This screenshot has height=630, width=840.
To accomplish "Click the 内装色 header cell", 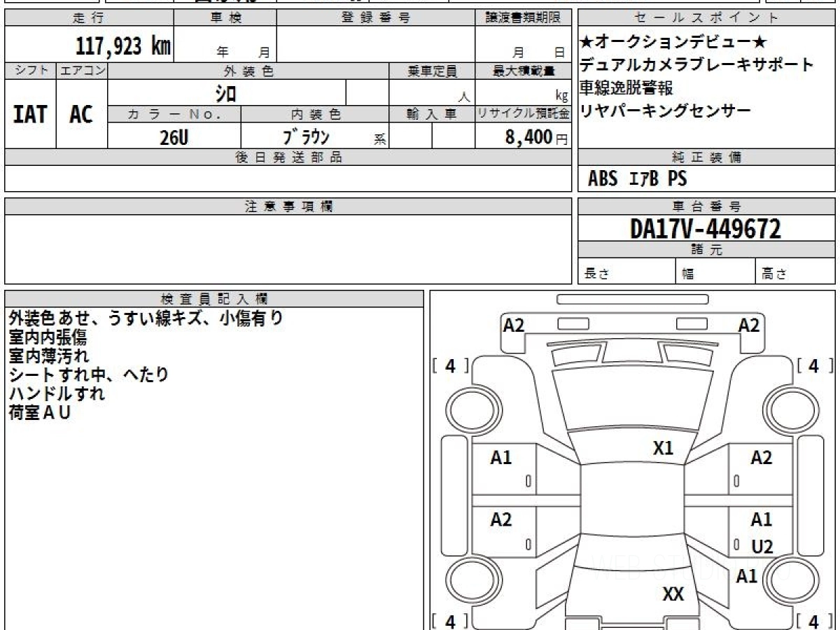I will [x=315, y=113].
